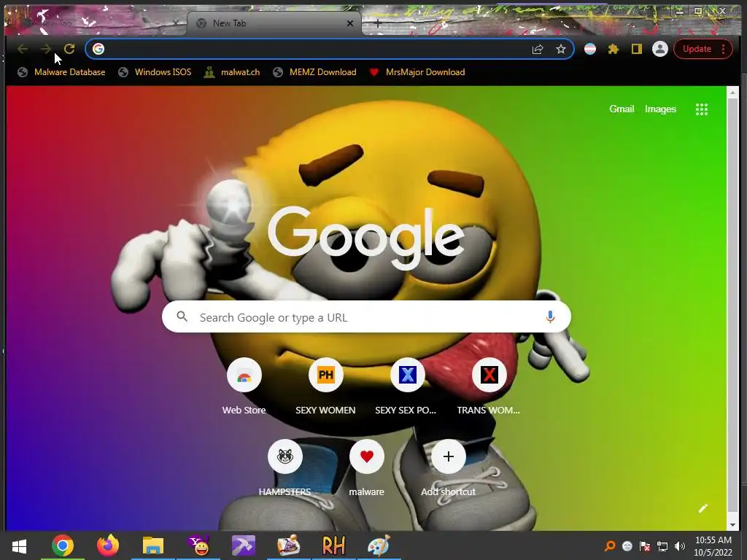Open the malwat.ch bookmark
Image resolution: width=747 pixels, height=560 pixels.
(x=231, y=72)
